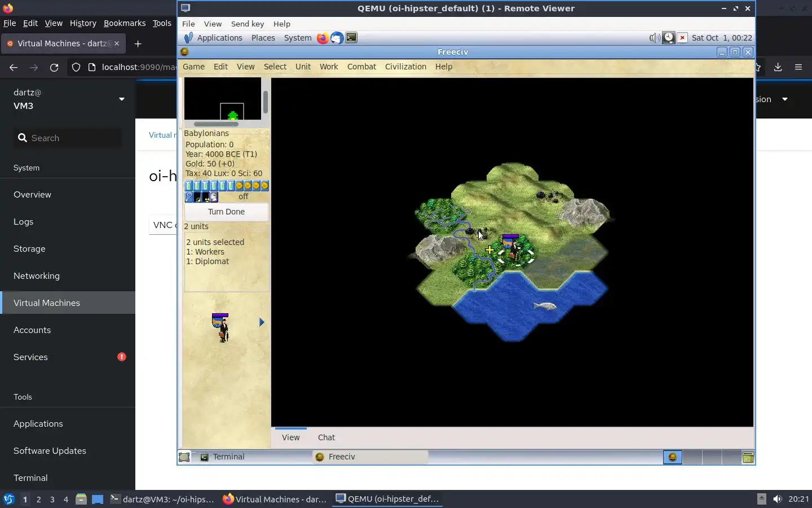The height and width of the screenshot is (508, 812).
Task: Open the Freeciv Edit menu
Action: tap(220, 67)
